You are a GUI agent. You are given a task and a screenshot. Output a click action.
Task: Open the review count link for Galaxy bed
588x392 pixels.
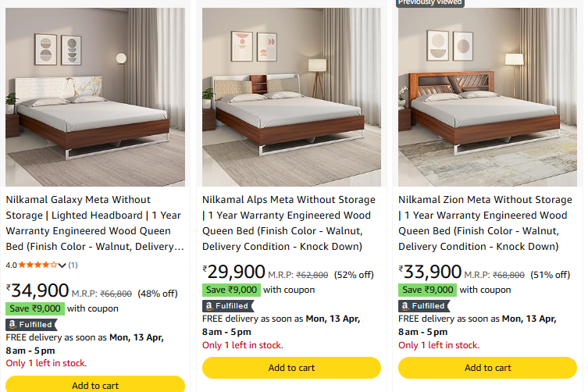(73, 265)
